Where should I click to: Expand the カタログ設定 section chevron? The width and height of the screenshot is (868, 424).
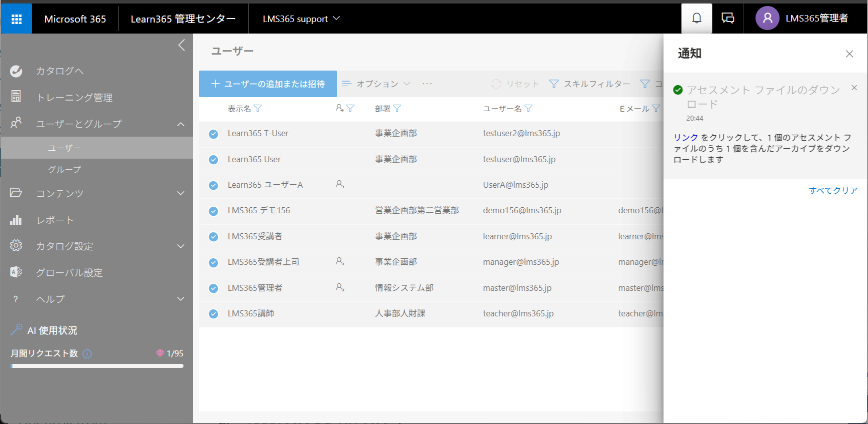(x=181, y=246)
